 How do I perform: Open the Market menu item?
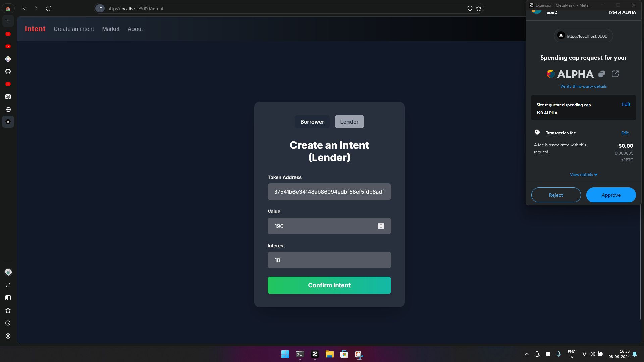(x=111, y=29)
